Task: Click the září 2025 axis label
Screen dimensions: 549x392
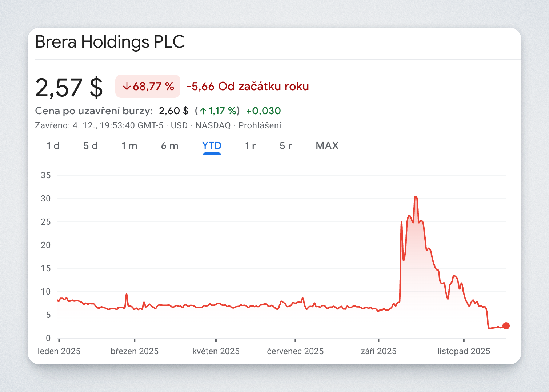Action: (378, 351)
